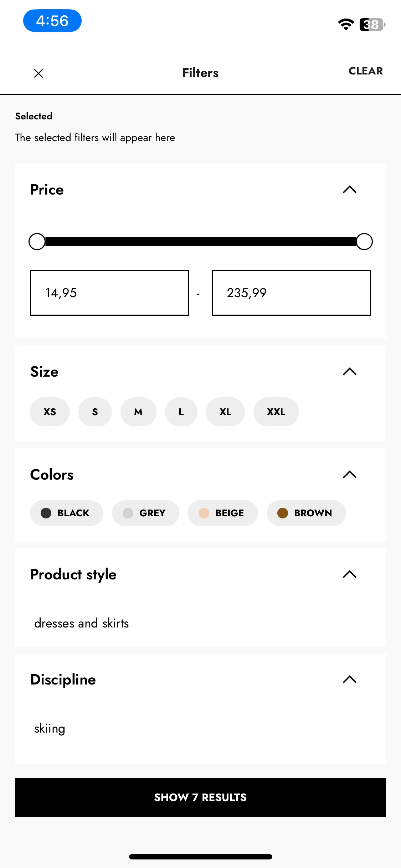
Task: Clear all filters
Action: coord(366,71)
